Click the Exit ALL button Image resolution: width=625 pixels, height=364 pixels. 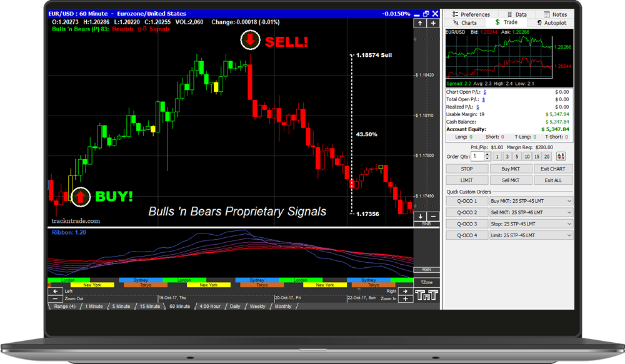click(553, 180)
